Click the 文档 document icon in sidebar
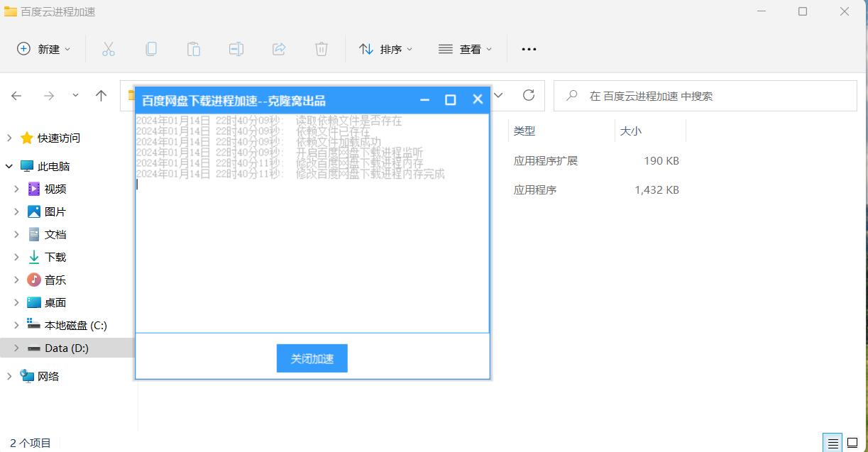Screen dimensions: 868x452 coord(33,234)
